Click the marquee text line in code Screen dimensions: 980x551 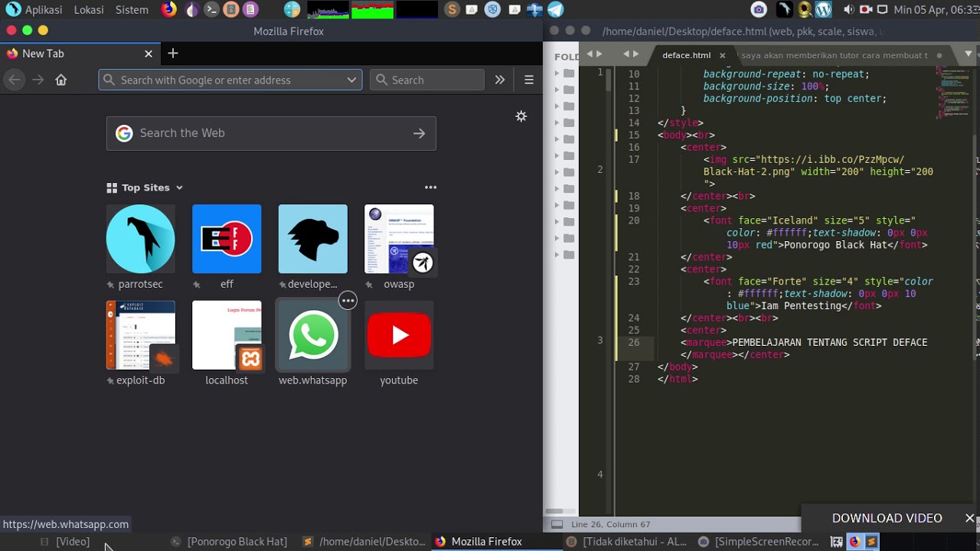tap(804, 343)
